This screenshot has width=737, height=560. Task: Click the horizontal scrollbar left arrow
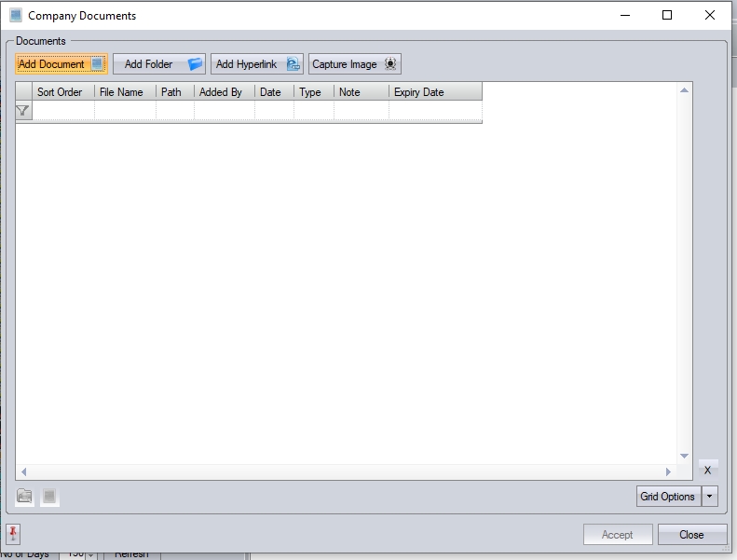(x=23, y=471)
